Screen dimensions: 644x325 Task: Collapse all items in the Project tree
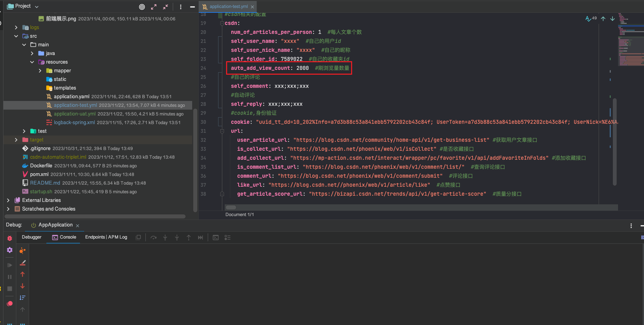pyautogui.click(x=166, y=7)
